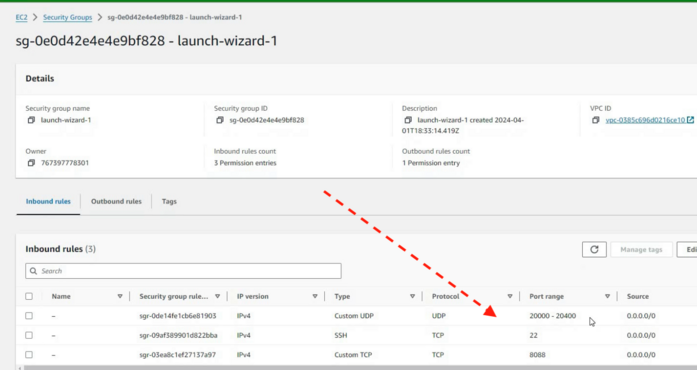The width and height of the screenshot is (697, 370).
Task: Click port range 20000 - 20400
Action: click(553, 316)
